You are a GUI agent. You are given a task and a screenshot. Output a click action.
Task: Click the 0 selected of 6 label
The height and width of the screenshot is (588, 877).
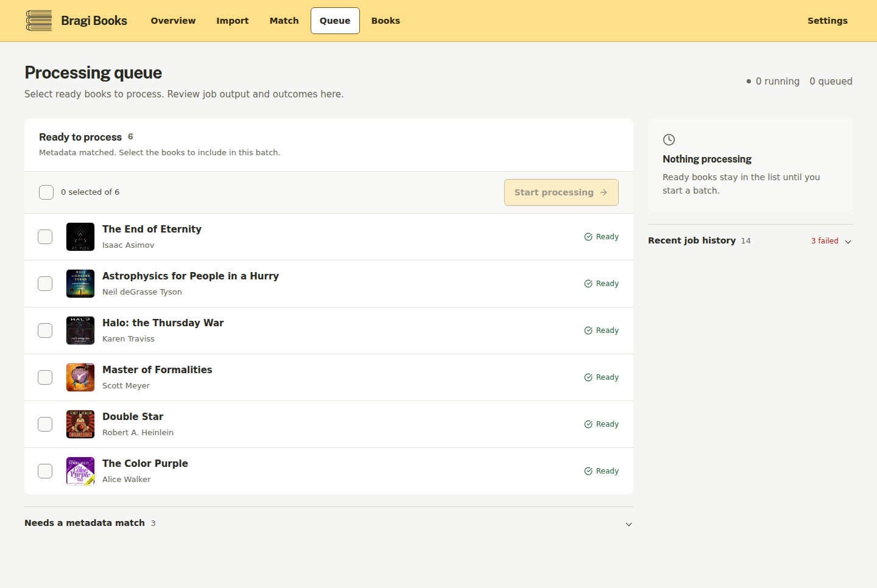(90, 192)
